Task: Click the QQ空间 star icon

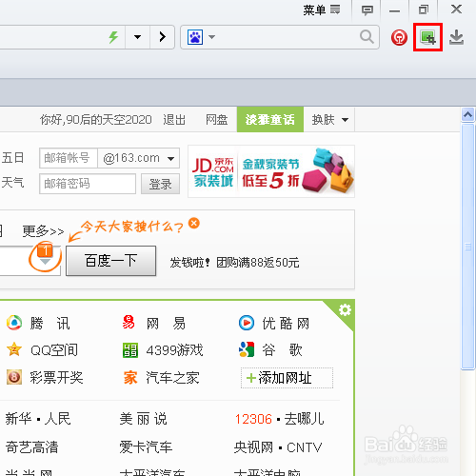Action: pos(14,349)
